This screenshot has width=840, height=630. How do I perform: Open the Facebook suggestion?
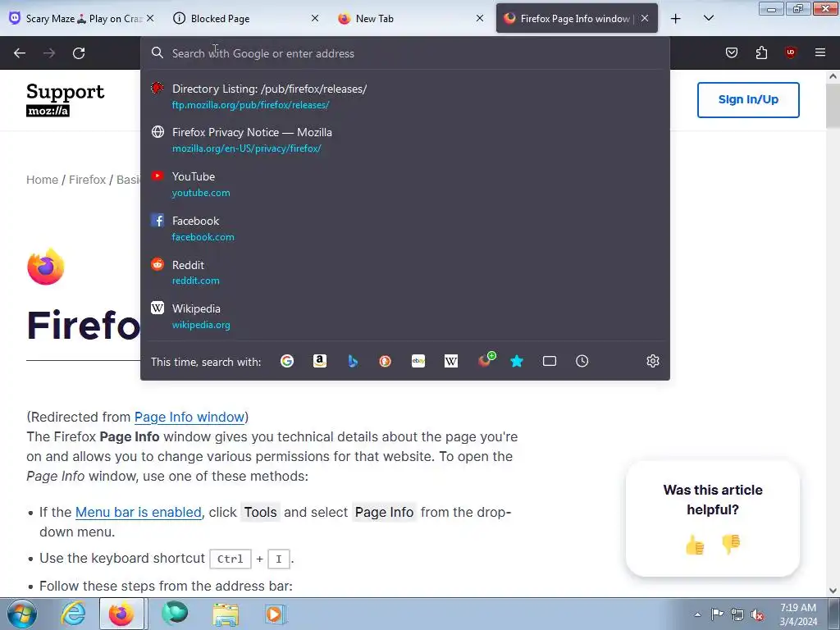pyautogui.click(x=405, y=228)
